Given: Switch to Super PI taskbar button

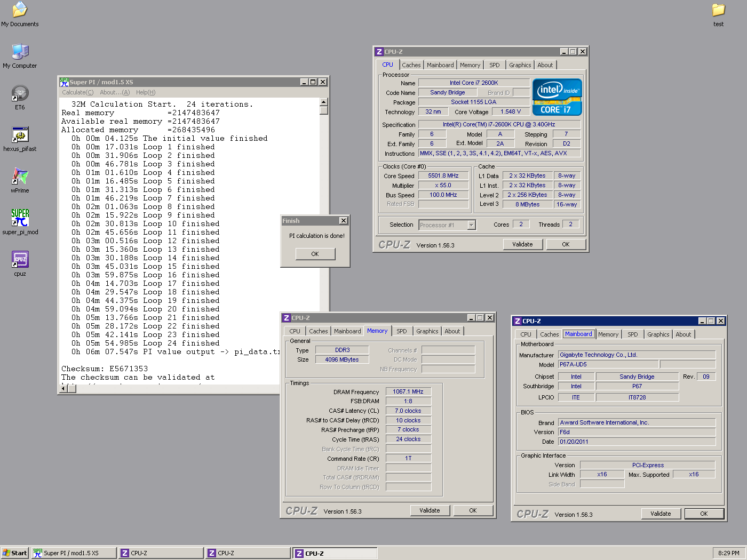Looking at the screenshot, I should click(74, 553).
